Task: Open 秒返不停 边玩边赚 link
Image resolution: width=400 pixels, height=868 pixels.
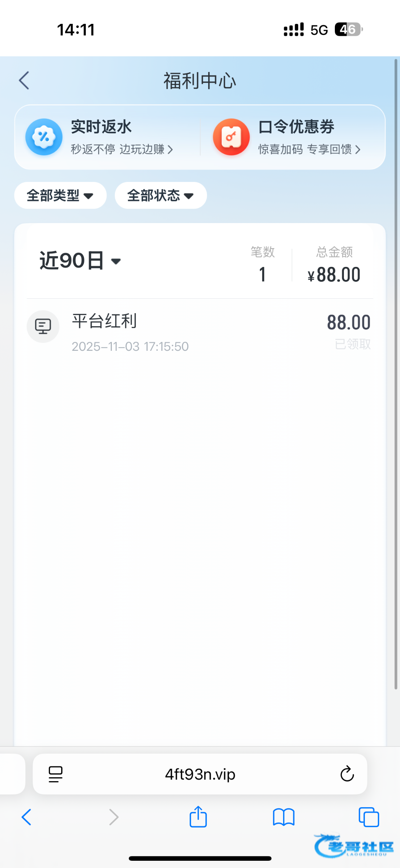Action: tap(122, 149)
